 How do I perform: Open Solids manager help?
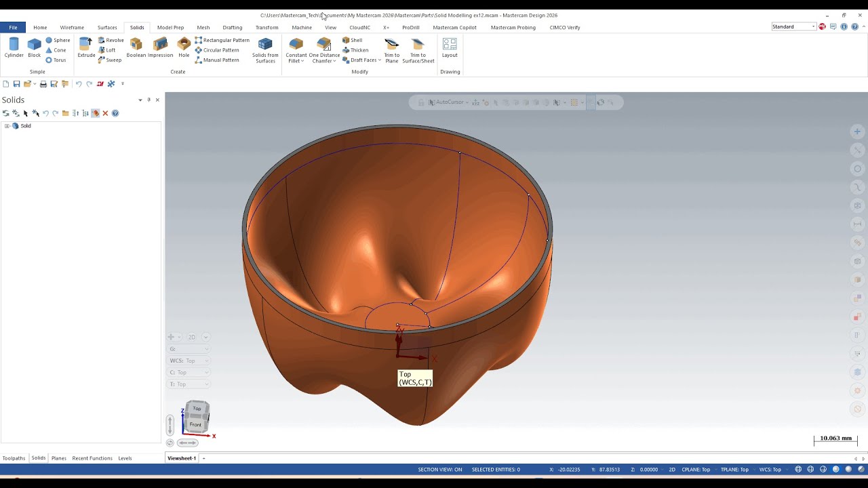point(115,113)
